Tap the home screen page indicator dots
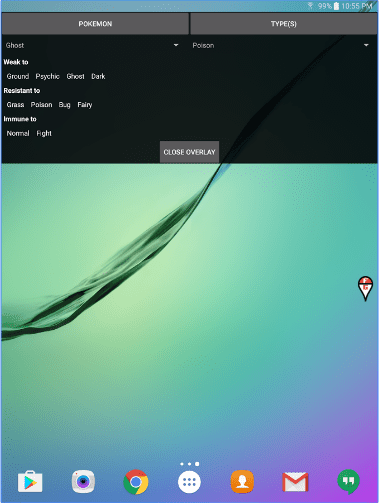Viewport: 379px width, 503px height. tap(189, 464)
